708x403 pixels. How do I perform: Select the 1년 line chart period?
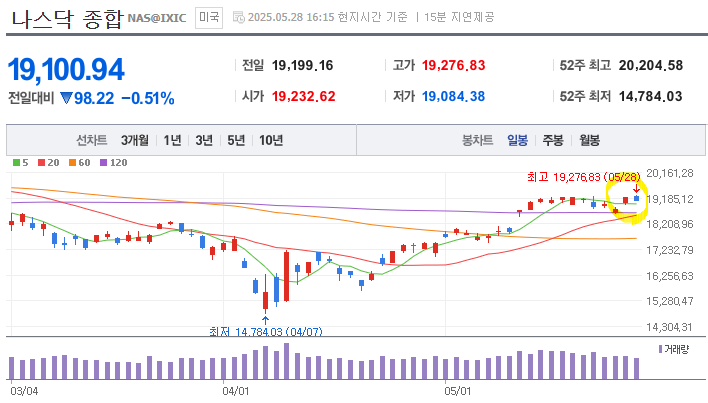click(x=172, y=140)
